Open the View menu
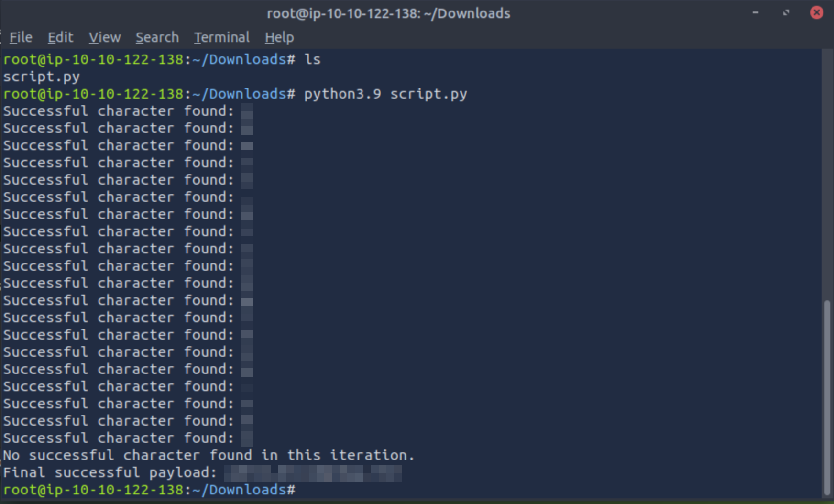This screenshot has height=504, width=834. [x=104, y=37]
